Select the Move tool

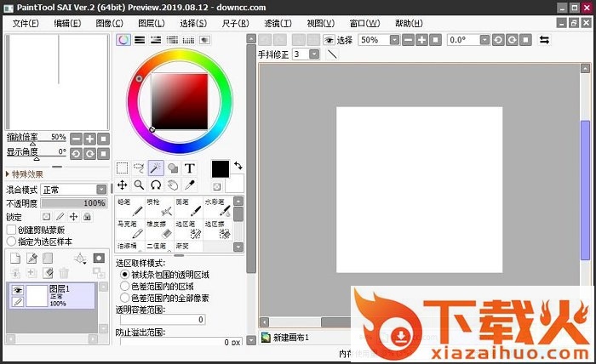[x=123, y=185]
